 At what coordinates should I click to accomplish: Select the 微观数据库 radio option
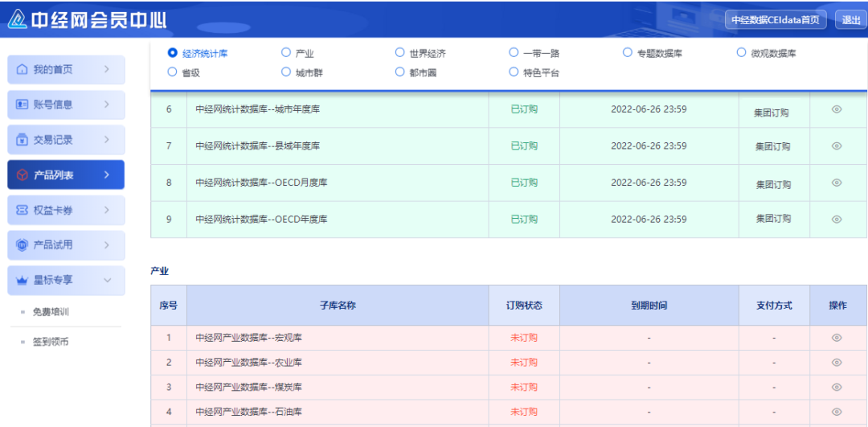point(741,53)
